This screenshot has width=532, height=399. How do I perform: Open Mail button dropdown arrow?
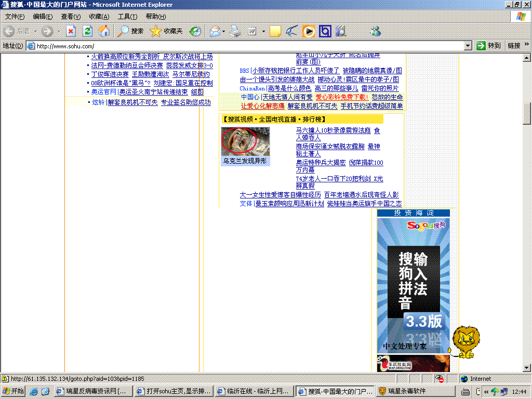(223, 31)
